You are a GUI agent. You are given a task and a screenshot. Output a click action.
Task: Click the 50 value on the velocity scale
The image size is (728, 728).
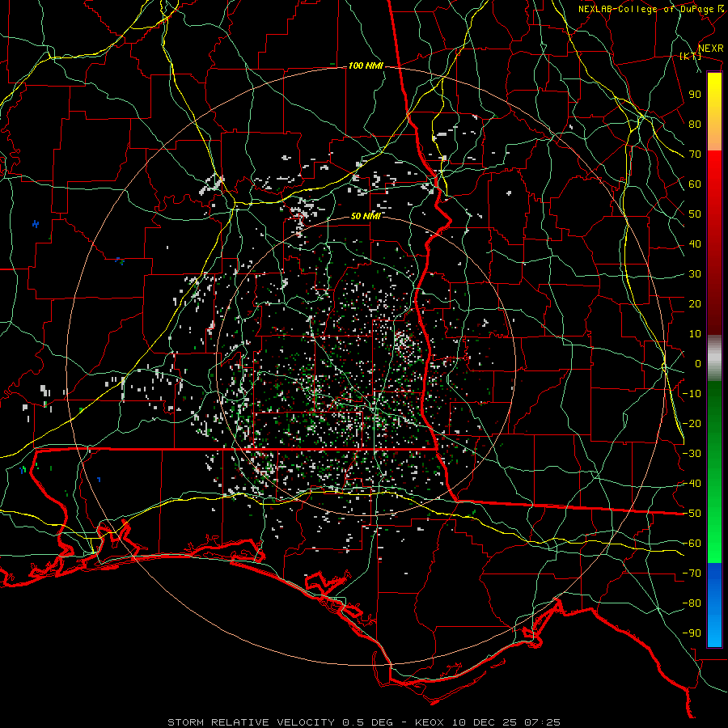695,214
